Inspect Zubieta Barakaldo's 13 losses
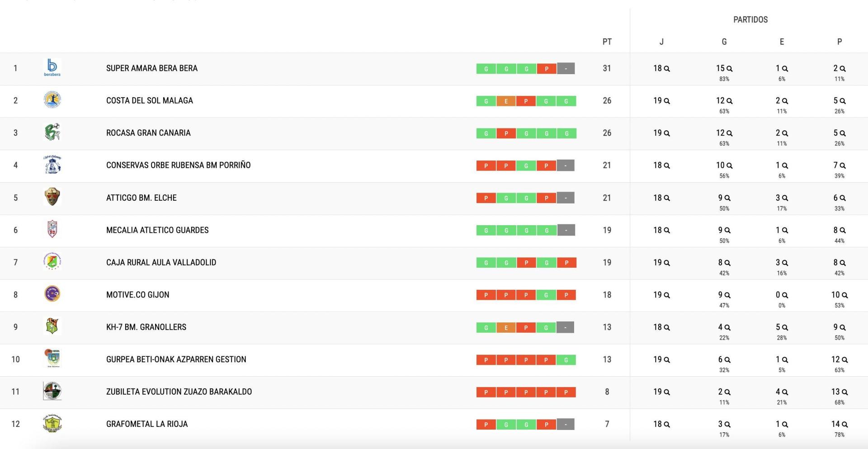This screenshot has width=868, height=449. click(x=840, y=392)
